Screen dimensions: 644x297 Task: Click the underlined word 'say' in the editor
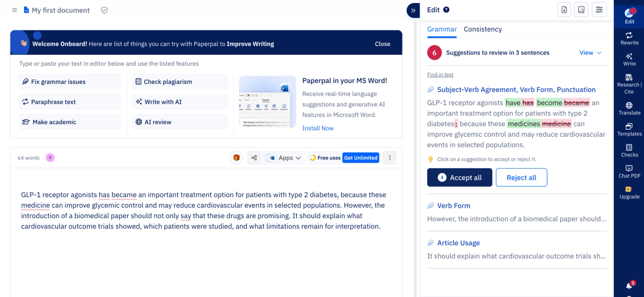tap(186, 216)
